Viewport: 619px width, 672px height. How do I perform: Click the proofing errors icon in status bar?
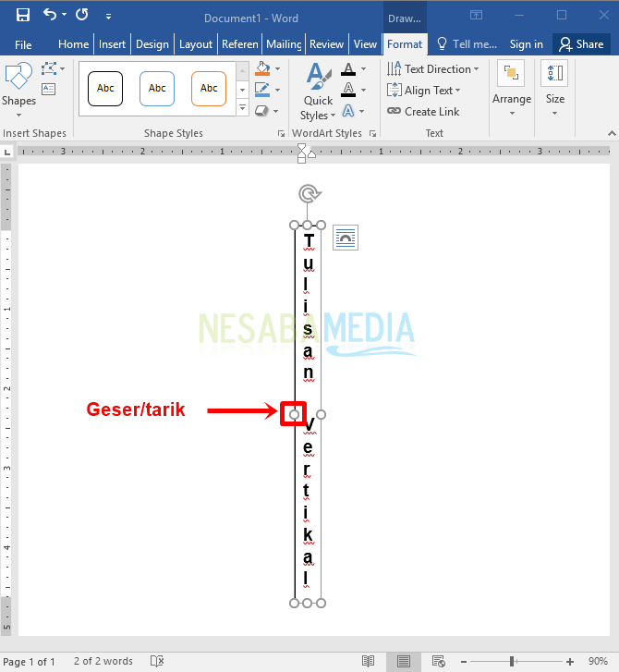click(157, 661)
